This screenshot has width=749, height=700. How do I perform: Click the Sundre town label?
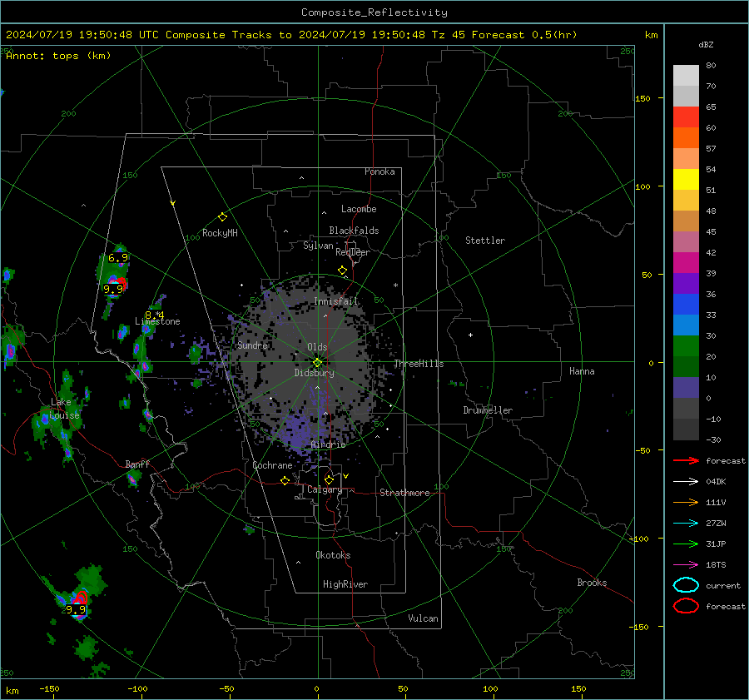click(252, 345)
